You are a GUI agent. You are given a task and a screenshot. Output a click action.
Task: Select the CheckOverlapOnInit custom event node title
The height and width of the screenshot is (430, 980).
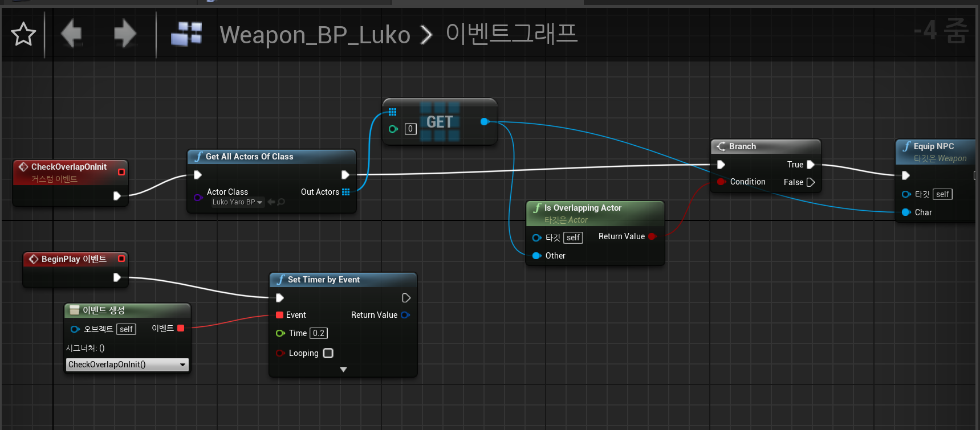[69, 167]
